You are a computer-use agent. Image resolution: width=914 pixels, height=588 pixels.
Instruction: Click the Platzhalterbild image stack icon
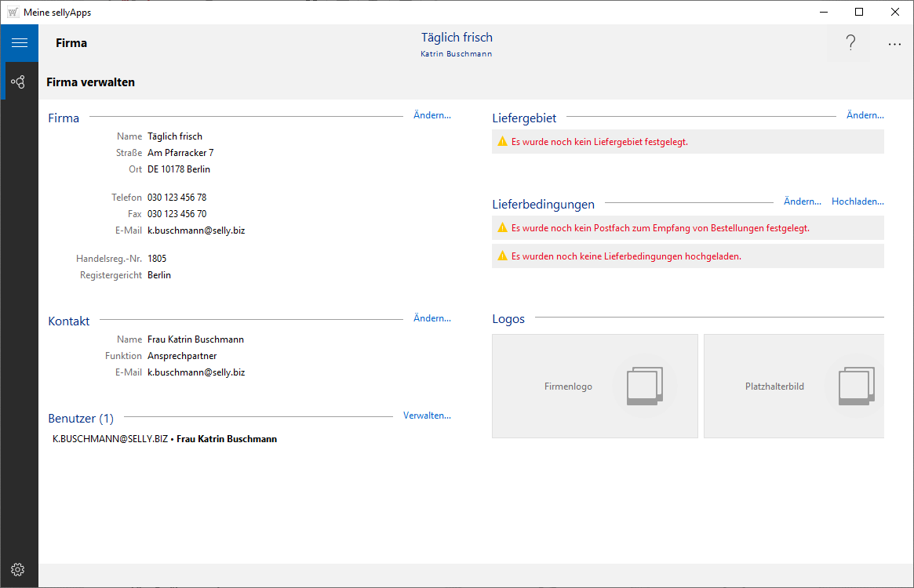(856, 387)
